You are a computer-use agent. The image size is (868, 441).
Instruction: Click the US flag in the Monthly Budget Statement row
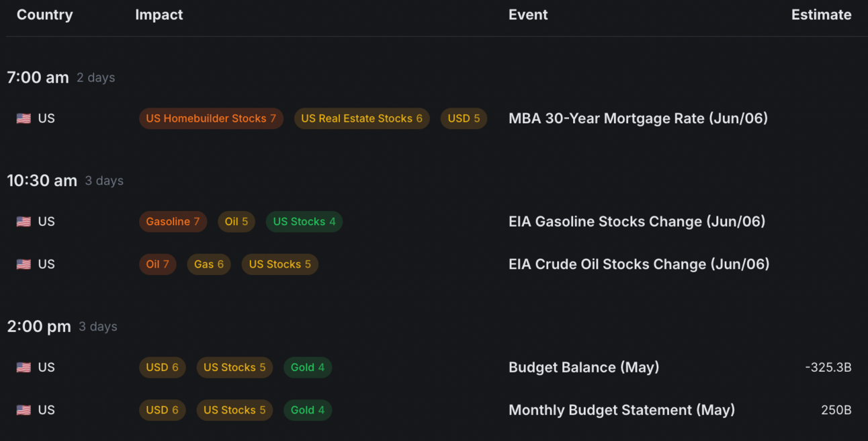point(24,411)
